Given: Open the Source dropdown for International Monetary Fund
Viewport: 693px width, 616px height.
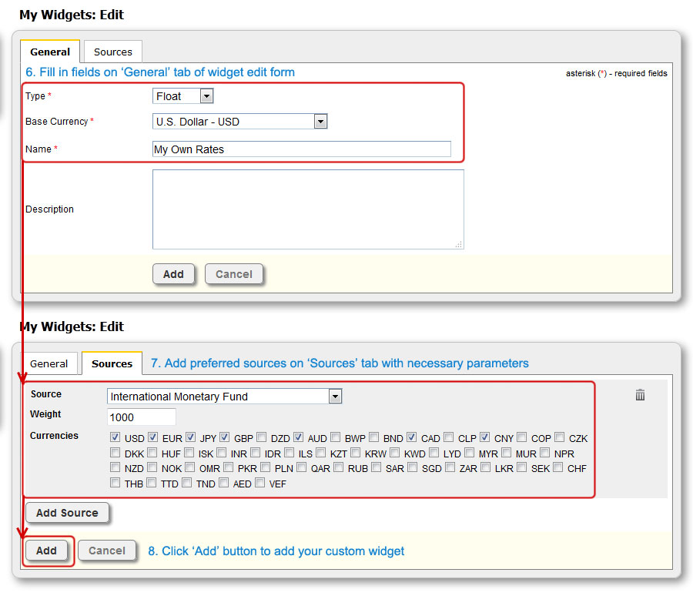Looking at the screenshot, I should (x=225, y=397).
